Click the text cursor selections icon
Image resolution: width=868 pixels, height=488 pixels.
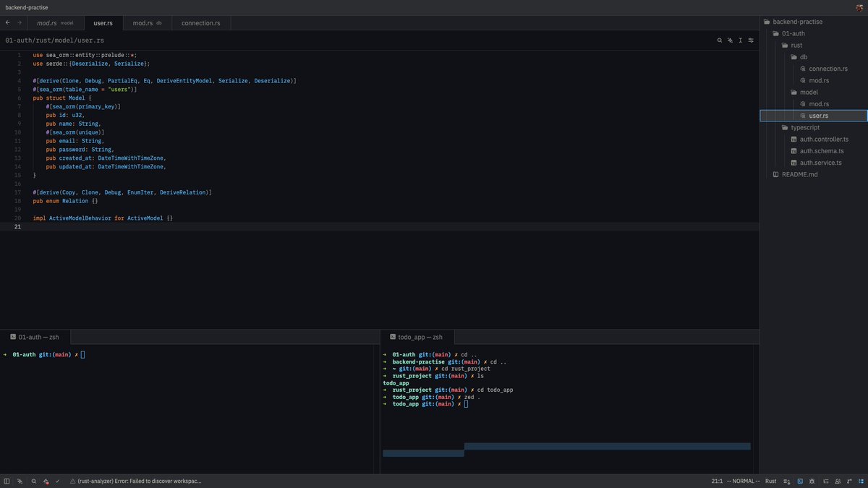(x=741, y=40)
